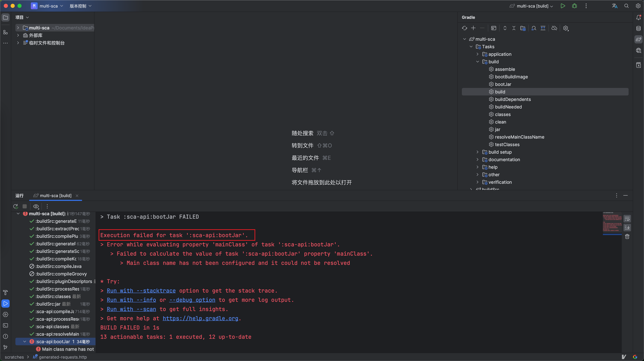Stop the running build process

24,206
